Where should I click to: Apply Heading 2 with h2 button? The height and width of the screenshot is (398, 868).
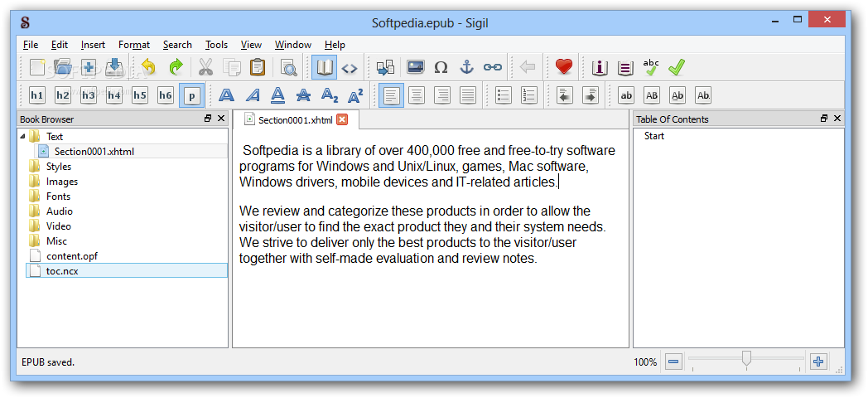pyautogui.click(x=63, y=95)
